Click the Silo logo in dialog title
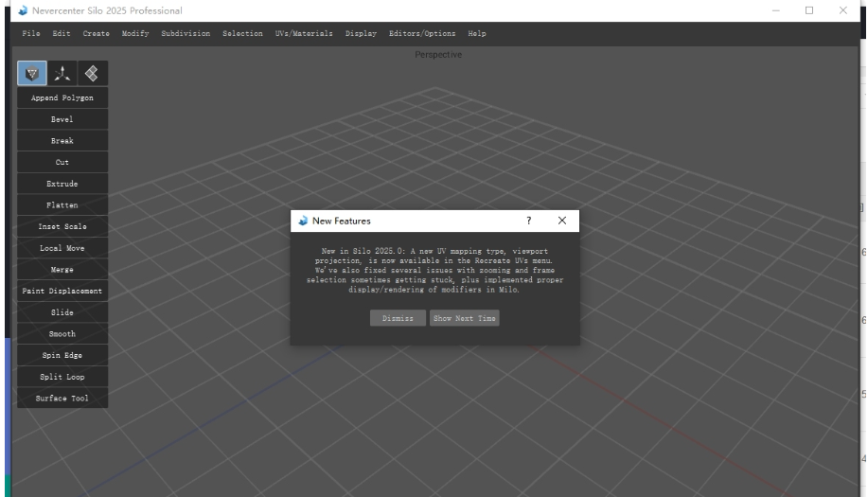This screenshot has height=497, width=868. pos(303,222)
